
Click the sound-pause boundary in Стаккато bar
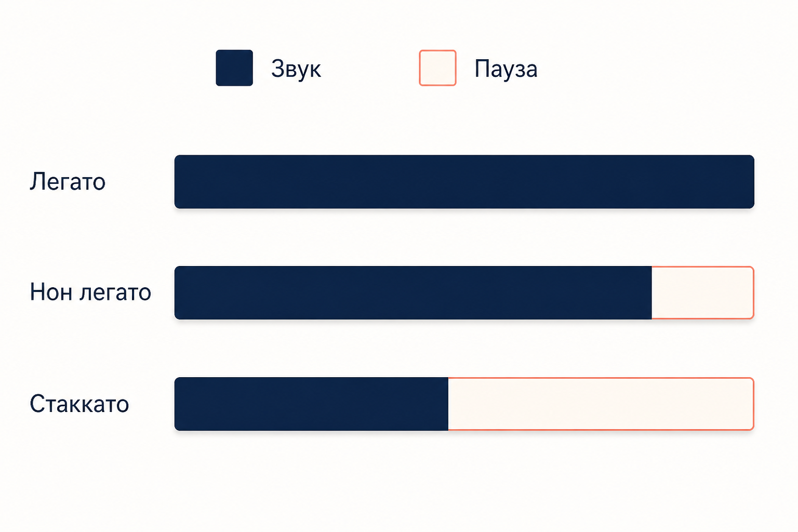pos(448,404)
